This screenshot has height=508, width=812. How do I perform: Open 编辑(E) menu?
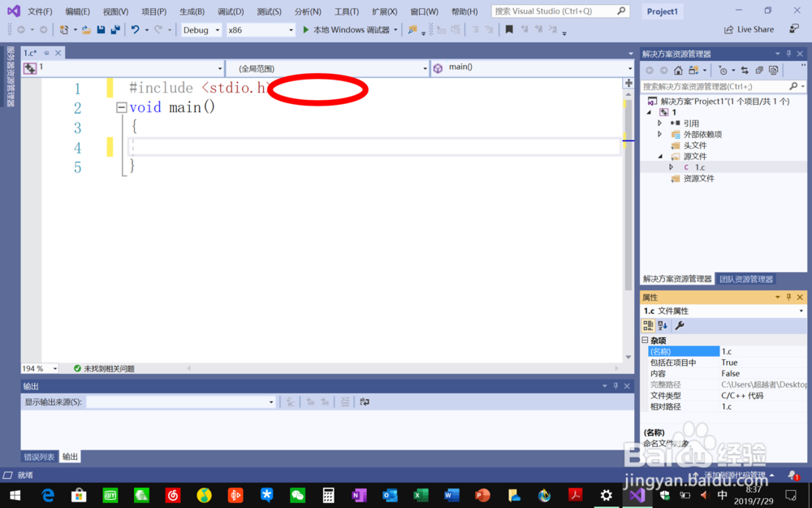78,11
